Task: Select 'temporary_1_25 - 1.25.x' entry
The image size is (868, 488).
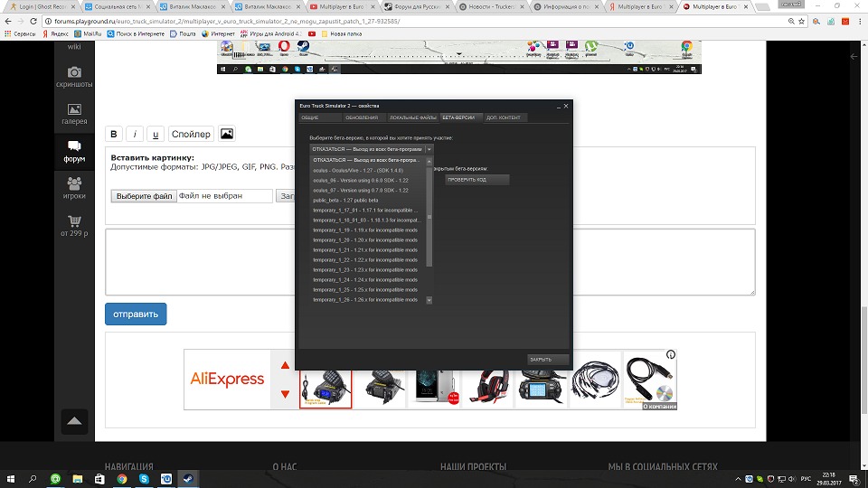Action: click(368, 290)
